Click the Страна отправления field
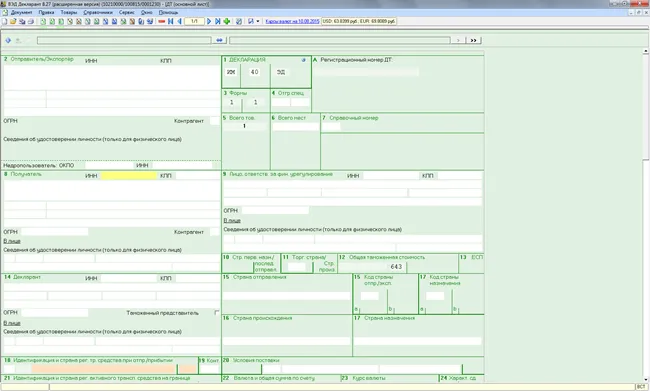 tap(286, 296)
